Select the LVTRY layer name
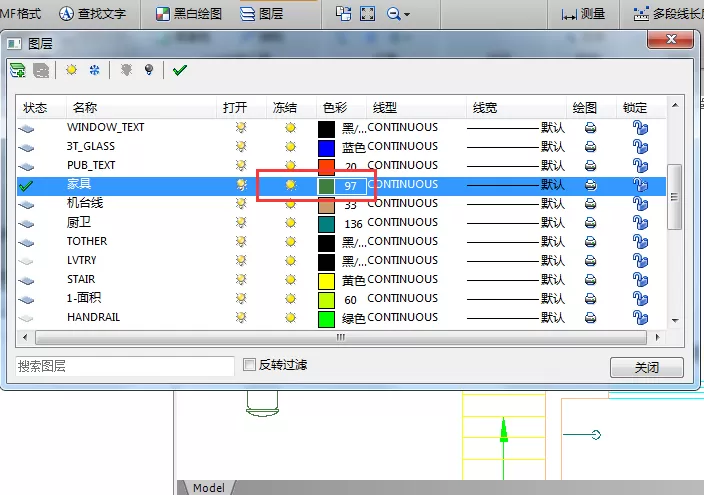The height and width of the screenshot is (495, 704). (x=82, y=261)
